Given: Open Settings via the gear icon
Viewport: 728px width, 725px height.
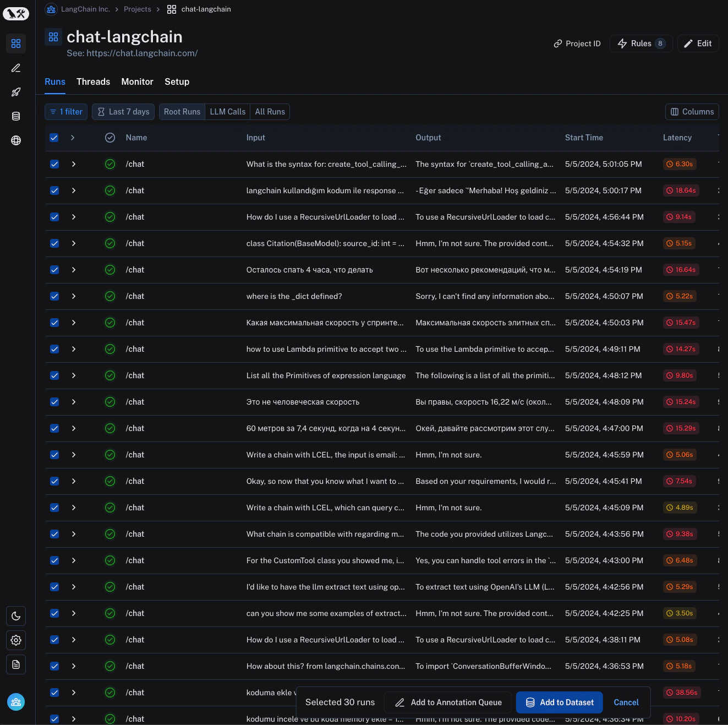Looking at the screenshot, I should [15, 640].
